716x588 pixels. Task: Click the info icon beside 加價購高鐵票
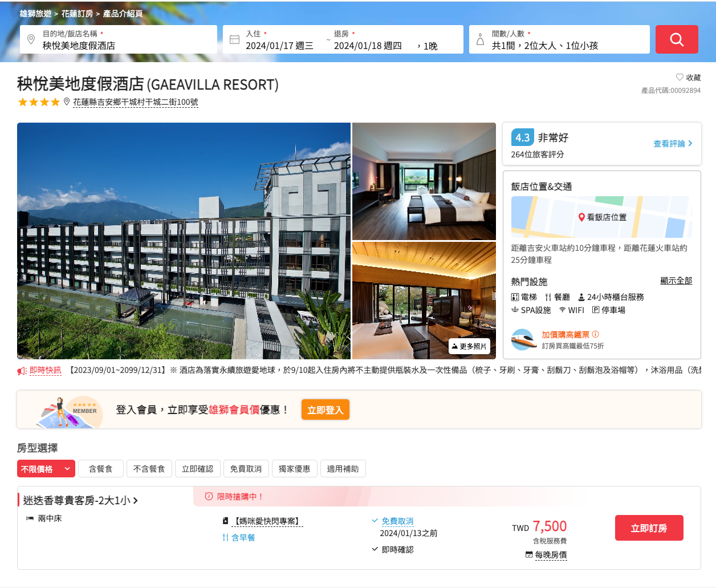[595, 334]
